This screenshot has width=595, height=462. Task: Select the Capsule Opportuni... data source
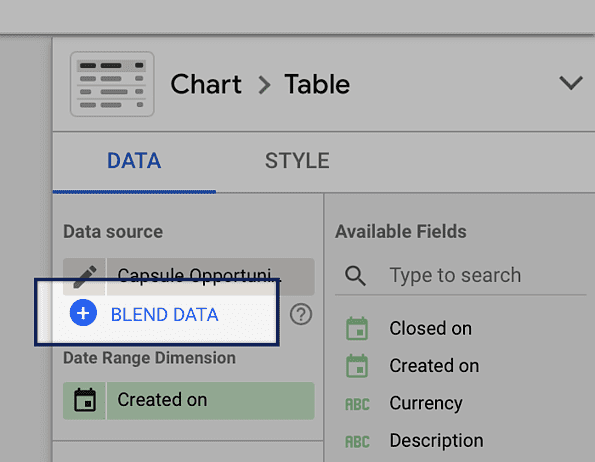[x=211, y=276]
